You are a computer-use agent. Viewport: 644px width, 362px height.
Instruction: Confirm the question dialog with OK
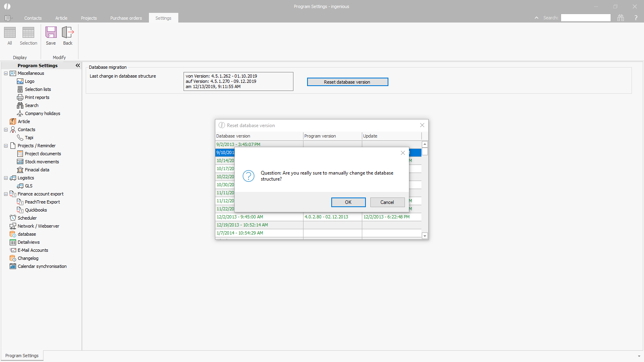click(x=348, y=202)
